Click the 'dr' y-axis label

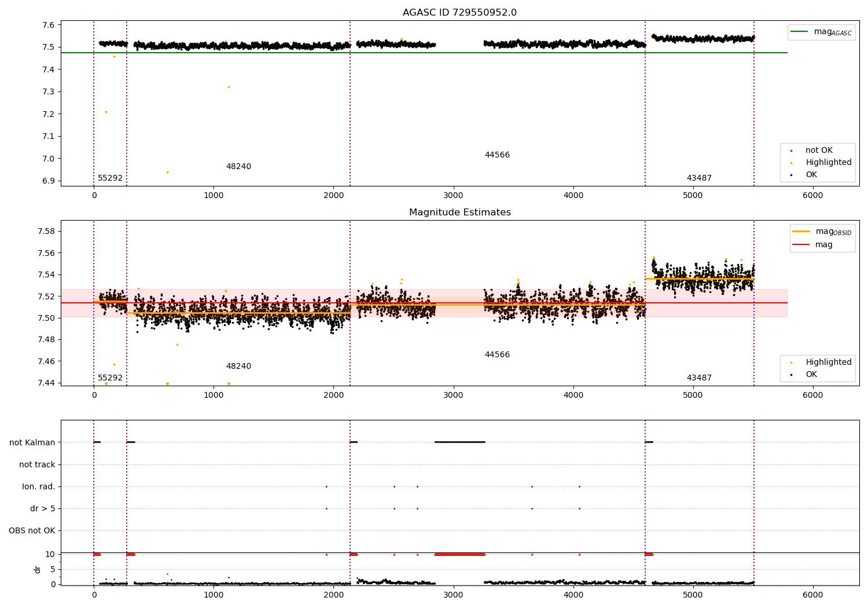[x=37, y=569]
